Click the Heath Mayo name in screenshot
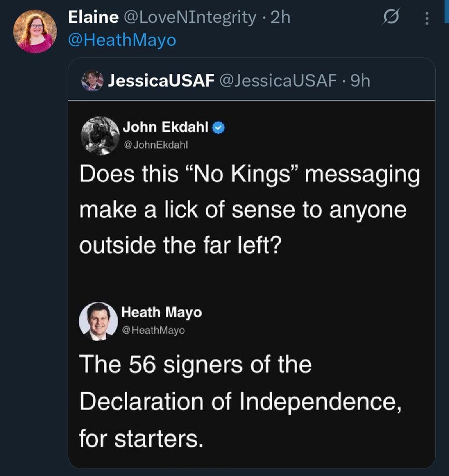449x476 pixels. (x=161, y=312)
